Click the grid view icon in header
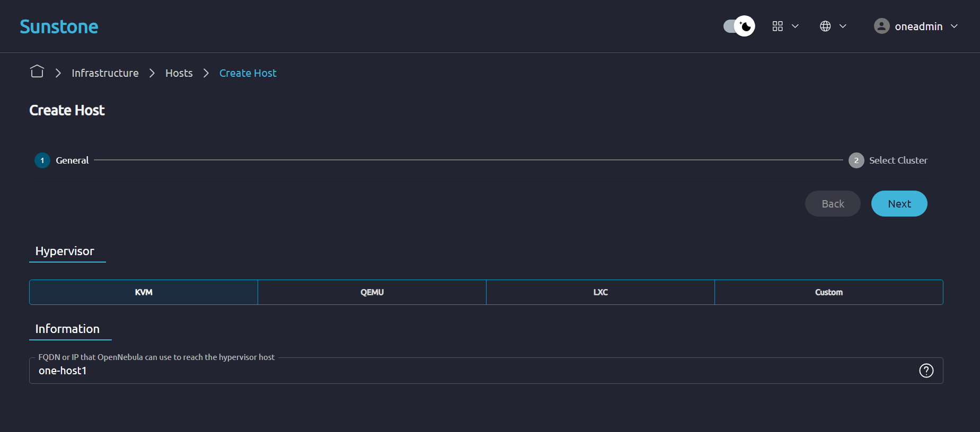This screenshot has width=980, height=432. (x=778, y=26)
